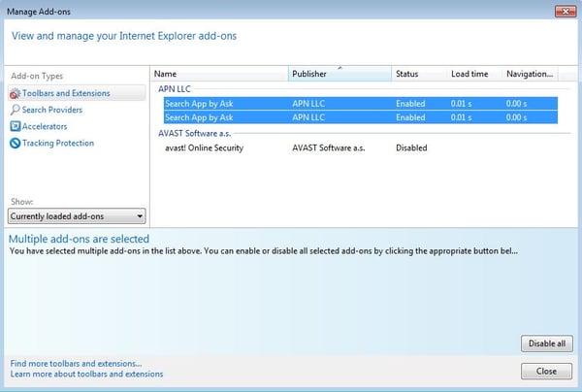Click the Accelerators blue arrow icon
582x392 pixels.
coord(15,126)
